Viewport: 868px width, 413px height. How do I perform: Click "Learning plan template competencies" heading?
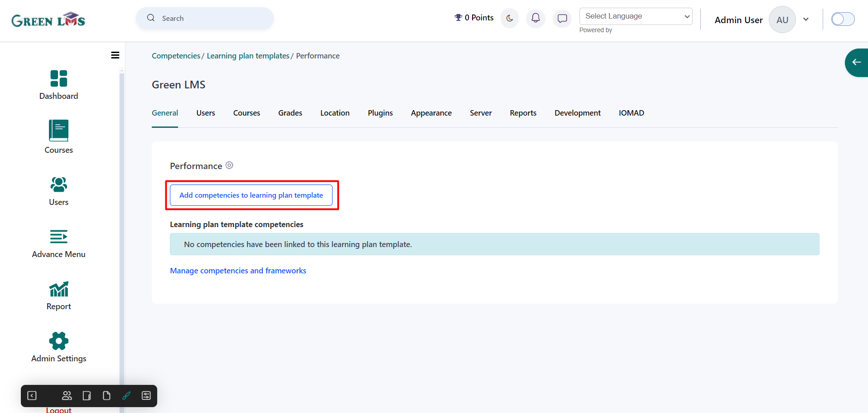[x=236, y=224]
